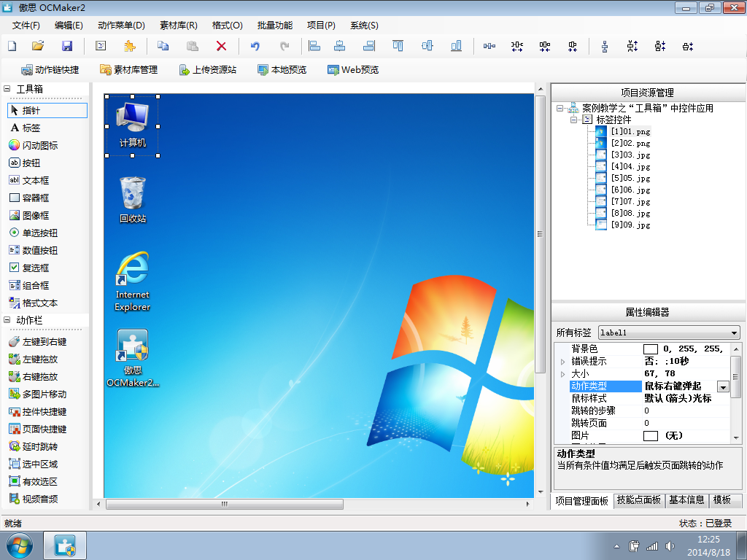Viewport: 747px width, 560px height.
Task: Click the Save floppy disk icon
Action: pyautogui.click(x=67, y=46)
